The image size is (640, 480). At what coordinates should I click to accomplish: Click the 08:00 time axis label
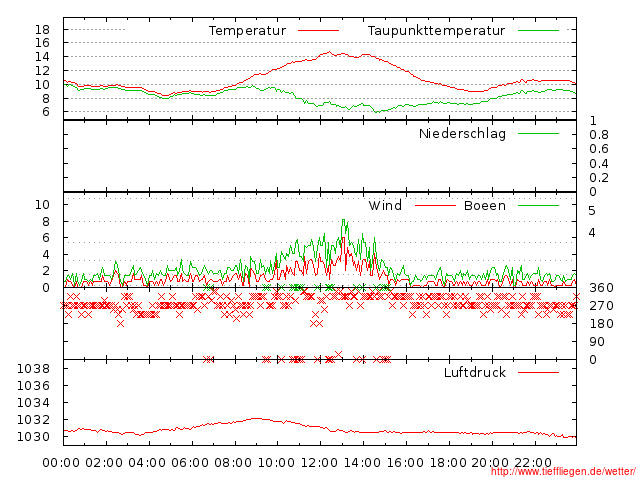pyautogui.click(x=233, y=463)
